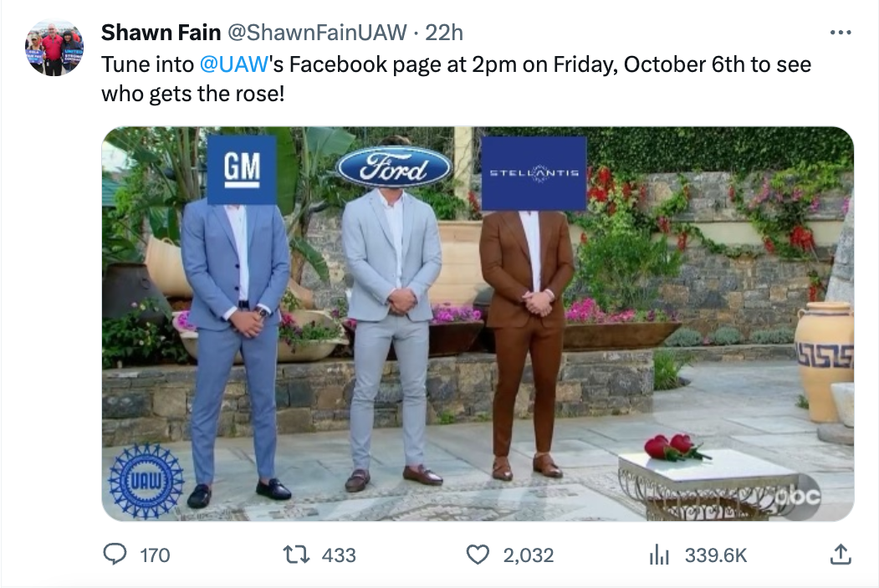Click the UAW wheel logo in the image
This screenshot has height=588, width=879.
coord(146,481)
